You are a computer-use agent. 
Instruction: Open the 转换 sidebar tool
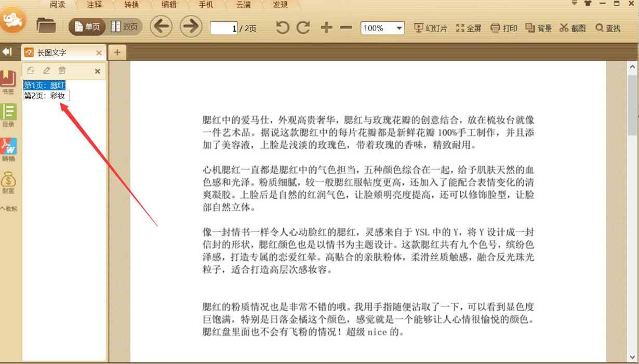(x=8, y=150)
